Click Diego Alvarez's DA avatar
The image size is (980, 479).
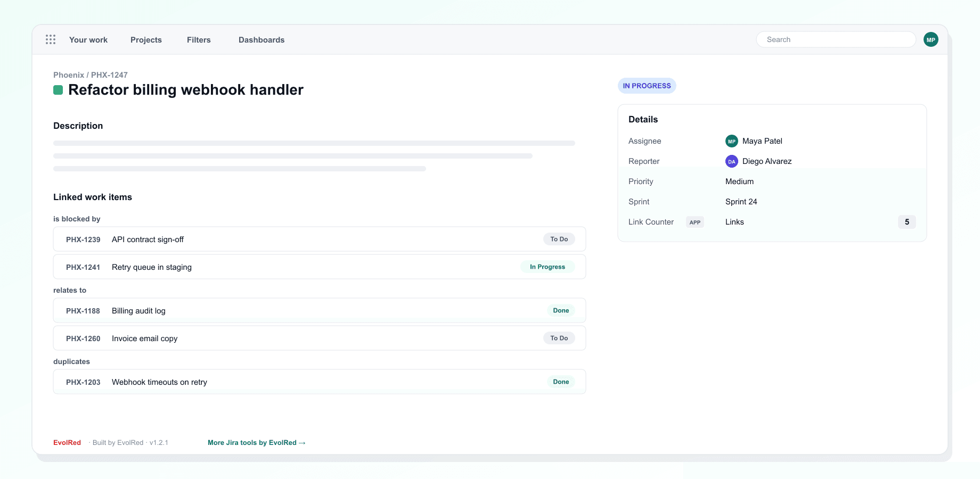pos(732,161)
